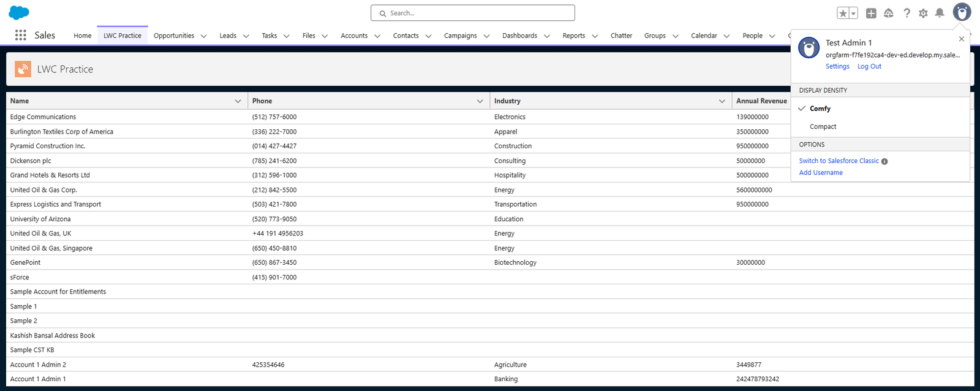Screen dimensions: 980x391
Task: Click the user profile avatar icon in header
Action: (x=962, y=12)
